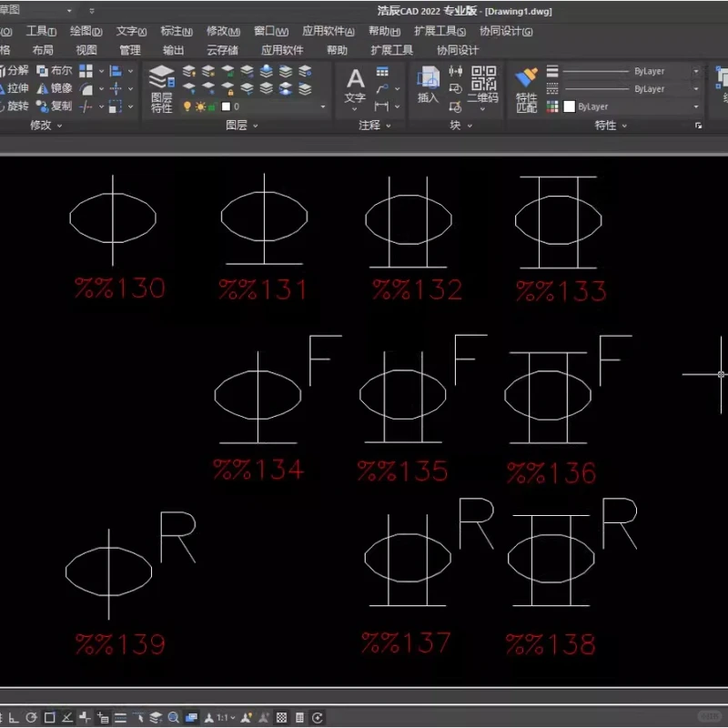The width and height of the screenshot is (728, 728).
Task: Open the ByLayer lineweight dropdown
Action: [695, 72]
